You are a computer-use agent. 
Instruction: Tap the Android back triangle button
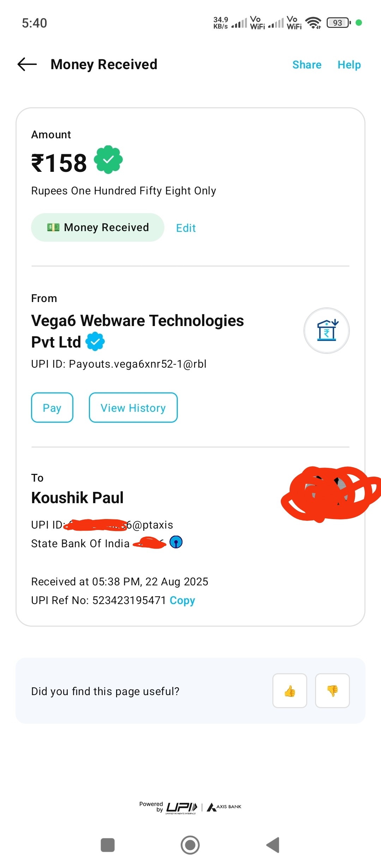coord(273,845)
